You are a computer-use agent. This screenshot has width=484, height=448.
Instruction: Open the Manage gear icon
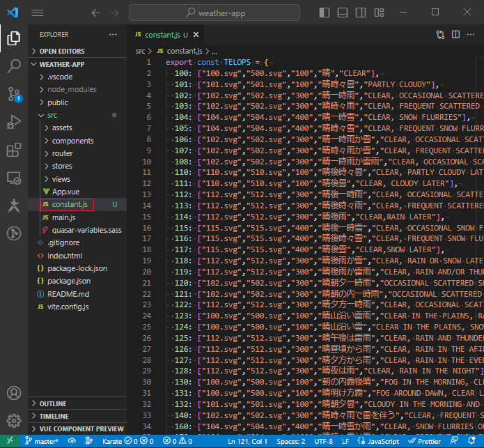tap(14, 421)
